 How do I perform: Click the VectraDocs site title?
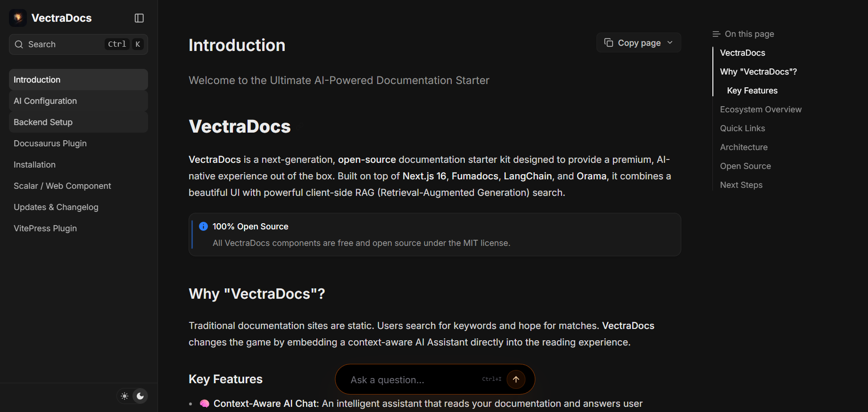61,18
